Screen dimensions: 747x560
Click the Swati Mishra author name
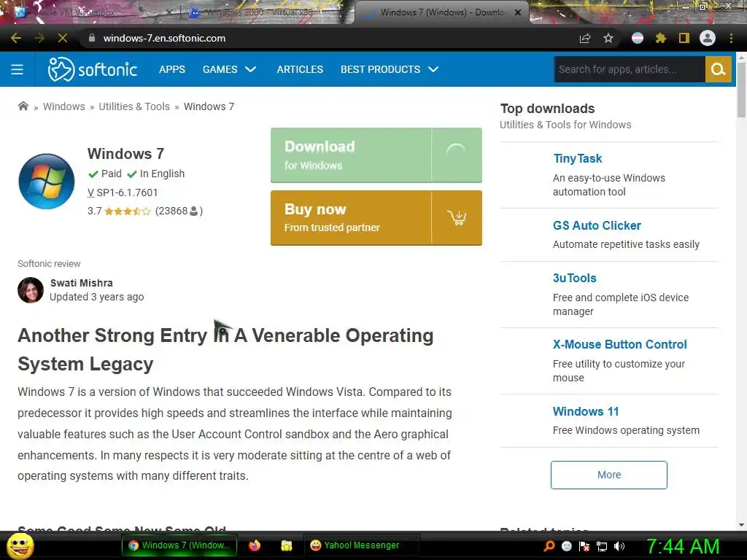[82, 283]
